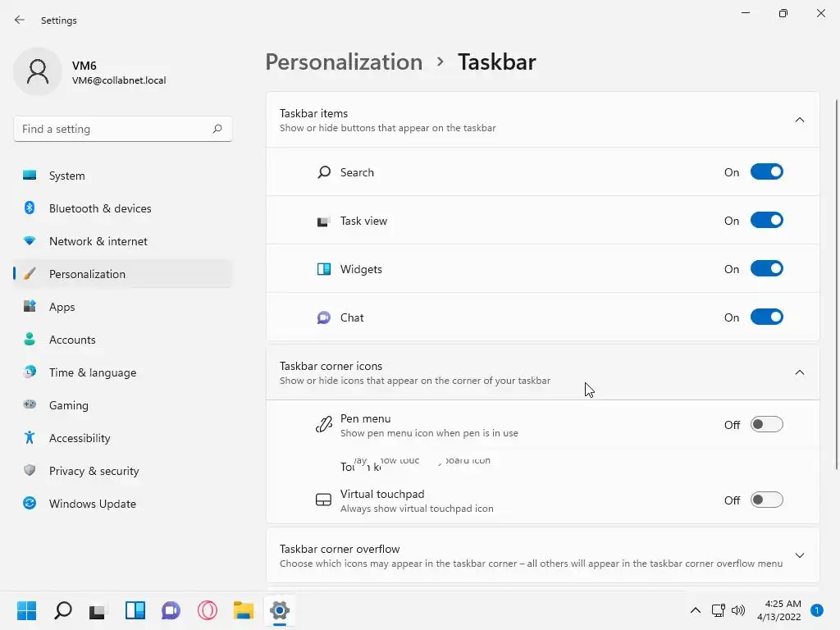
Task: Turn off the Widgets toggle
Action: click(x=767, y=268)
